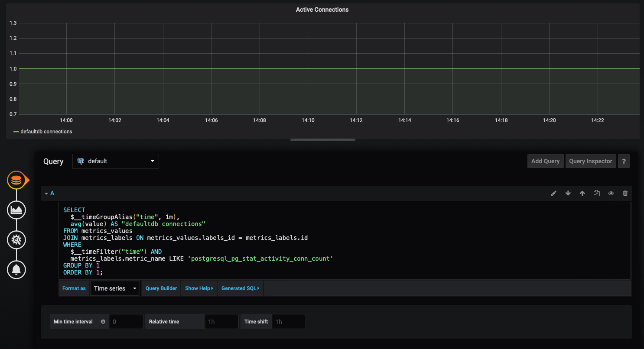Open the data source selector showing default
This screenshot has width=644, height=349.
point(115,161)
